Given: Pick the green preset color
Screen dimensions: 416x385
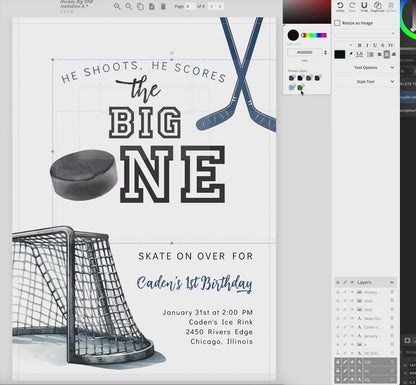Looking at the screenshot, I should point(300,87).
